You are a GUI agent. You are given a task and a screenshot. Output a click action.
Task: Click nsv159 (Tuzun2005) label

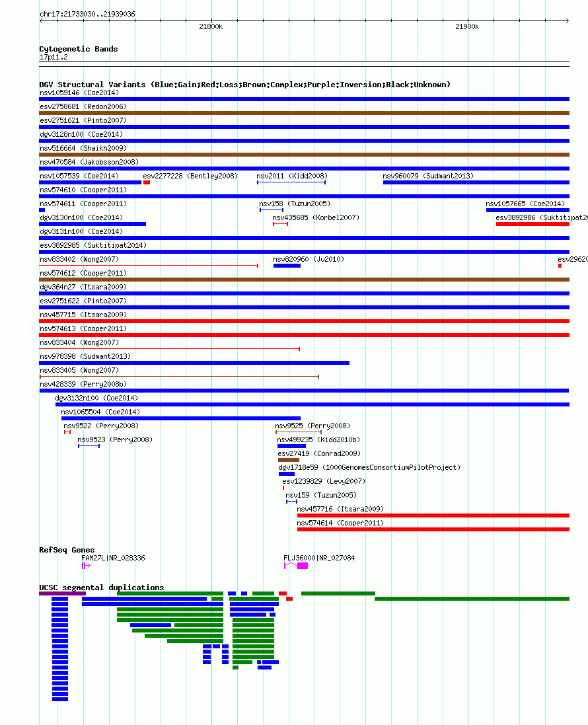click(x=321, y=495)
